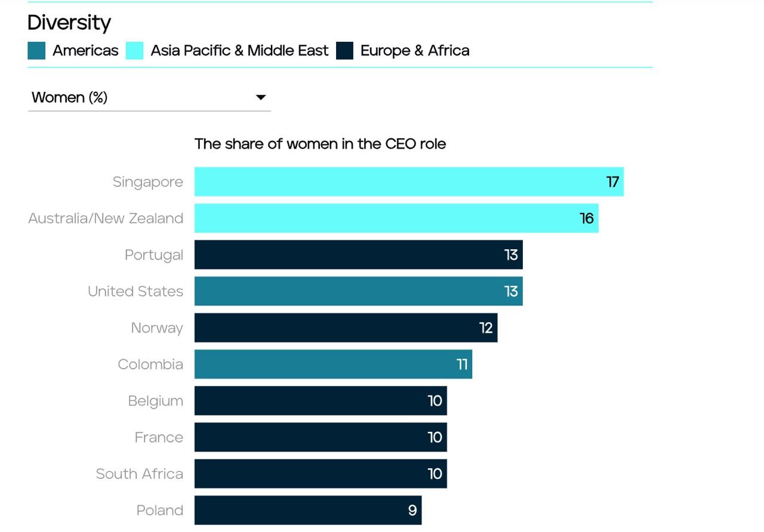Screen dimensions: 764x532
Task: Toggle the Europe & Africa legend label
Action: click(415, 51)
